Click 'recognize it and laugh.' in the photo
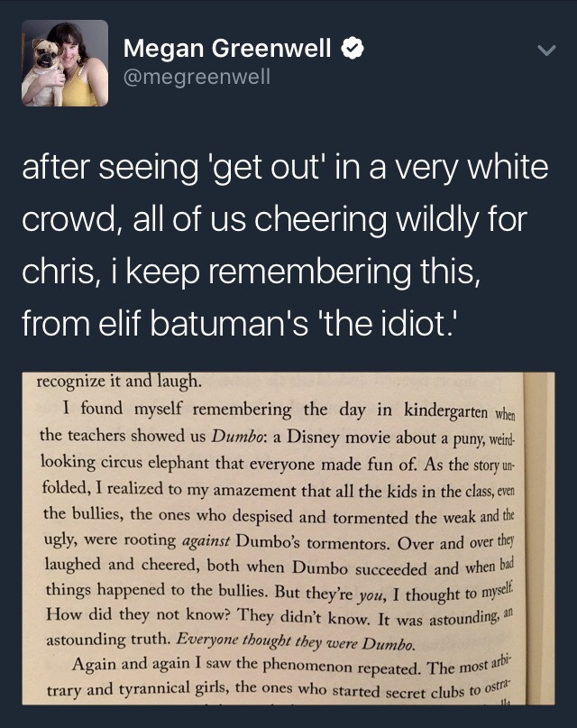The width and height of the screenshot is (577, 728). click(x=119, y=382)
